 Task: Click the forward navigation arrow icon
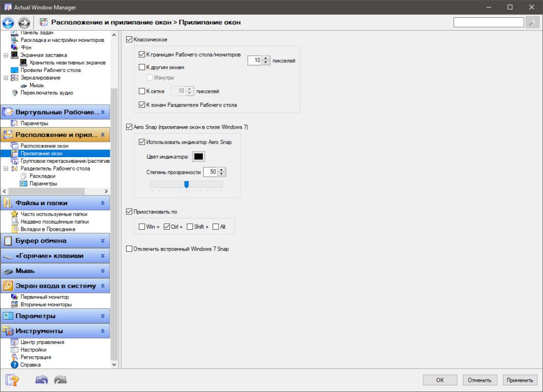tap(24, 22)
